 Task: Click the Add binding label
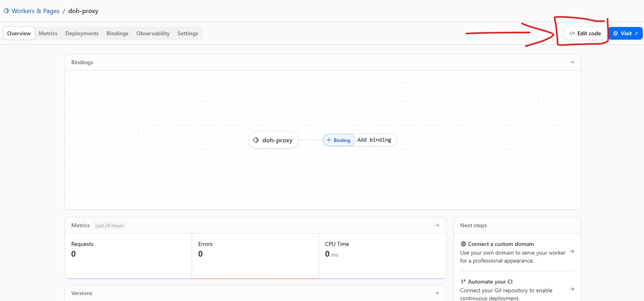(x=374, y=140)
